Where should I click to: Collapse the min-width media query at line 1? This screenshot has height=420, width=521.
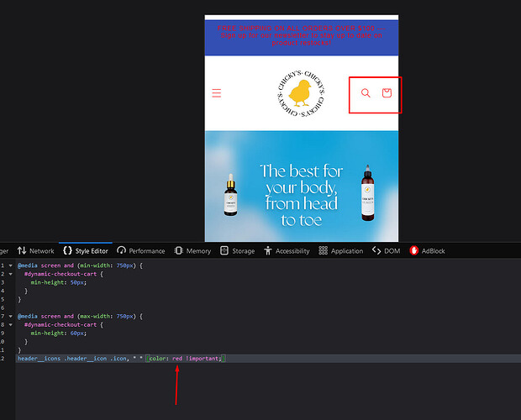tap(11, 265)
